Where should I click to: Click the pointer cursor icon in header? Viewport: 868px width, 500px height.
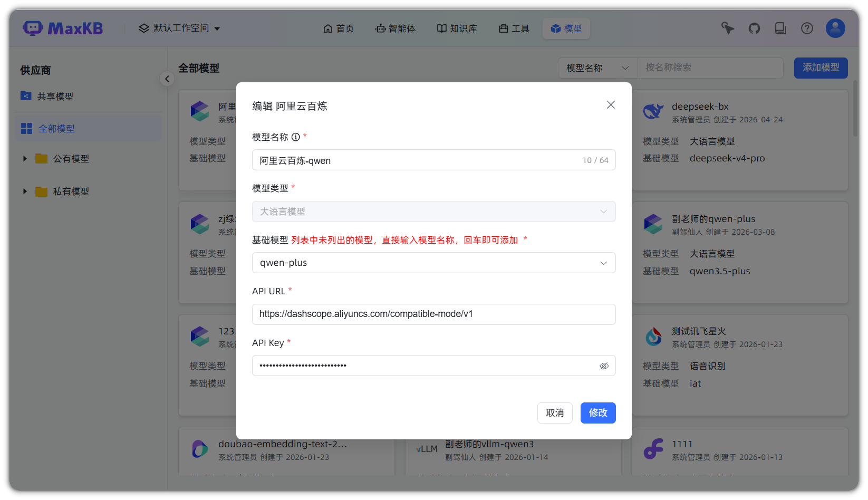pyautogui.click(x=728, y=28)
